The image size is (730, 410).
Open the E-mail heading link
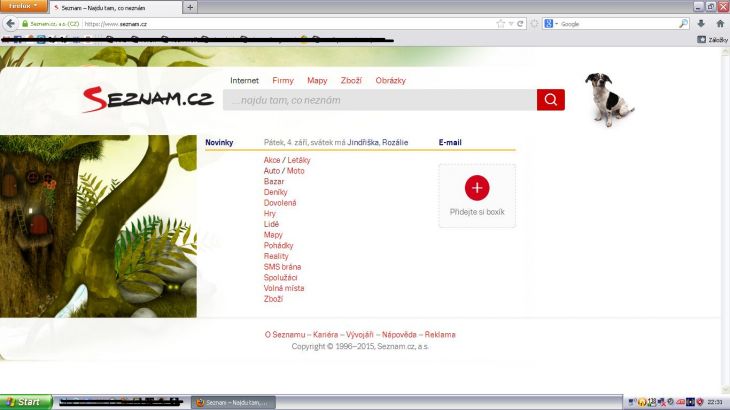tap(450, 142)
